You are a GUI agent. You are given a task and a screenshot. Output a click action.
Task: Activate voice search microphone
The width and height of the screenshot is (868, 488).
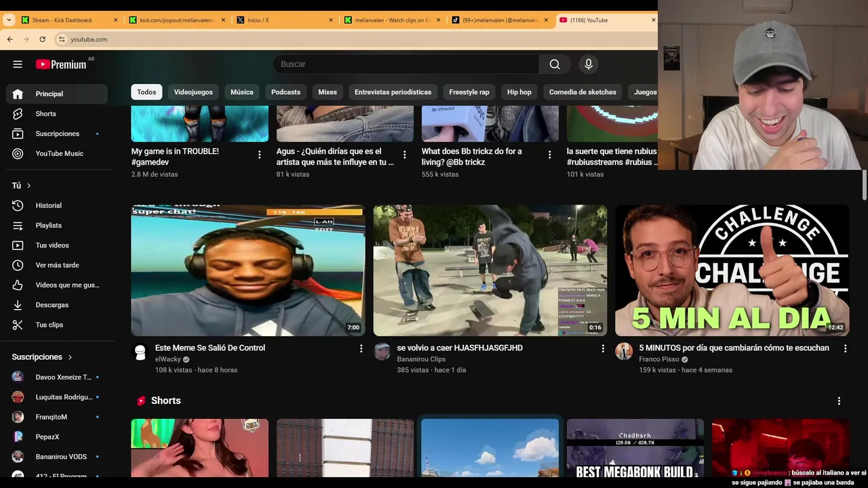point(589,64)
